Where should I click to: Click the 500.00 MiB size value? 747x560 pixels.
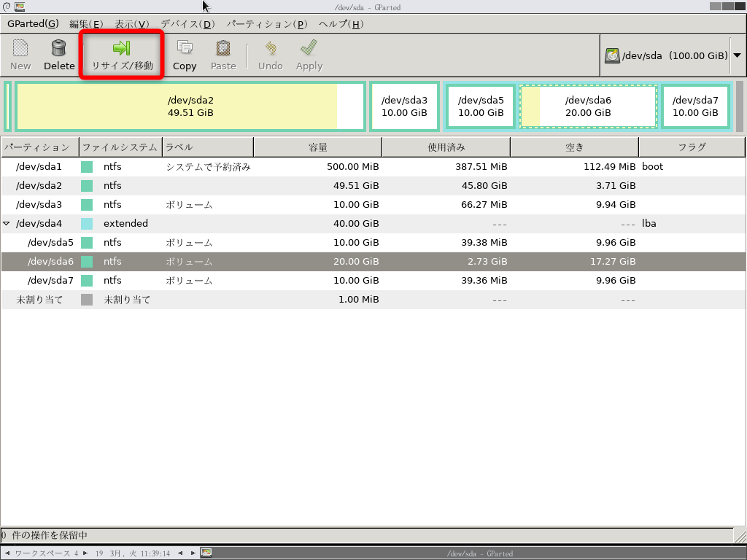(x=353, y=167)
